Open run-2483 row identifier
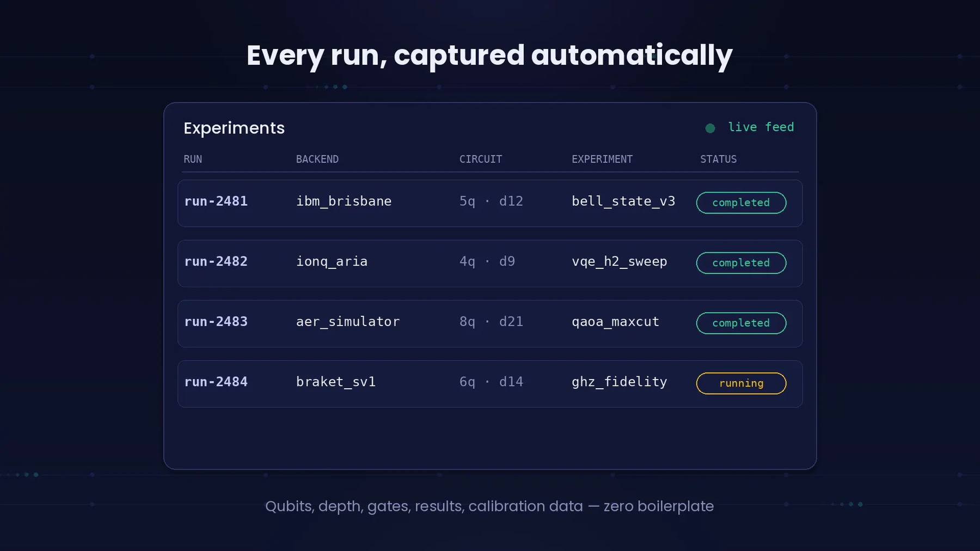 pos(216,322)
